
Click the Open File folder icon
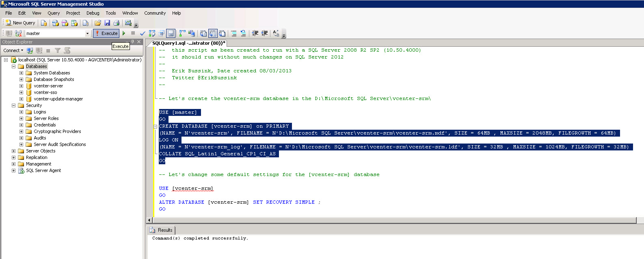(x=98, y=23)
